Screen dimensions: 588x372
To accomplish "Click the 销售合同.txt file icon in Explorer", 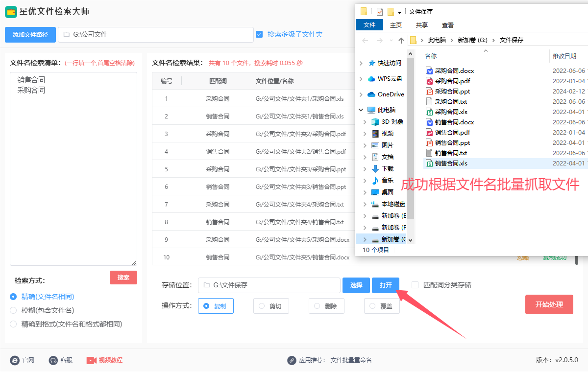I will click(430, 153).
